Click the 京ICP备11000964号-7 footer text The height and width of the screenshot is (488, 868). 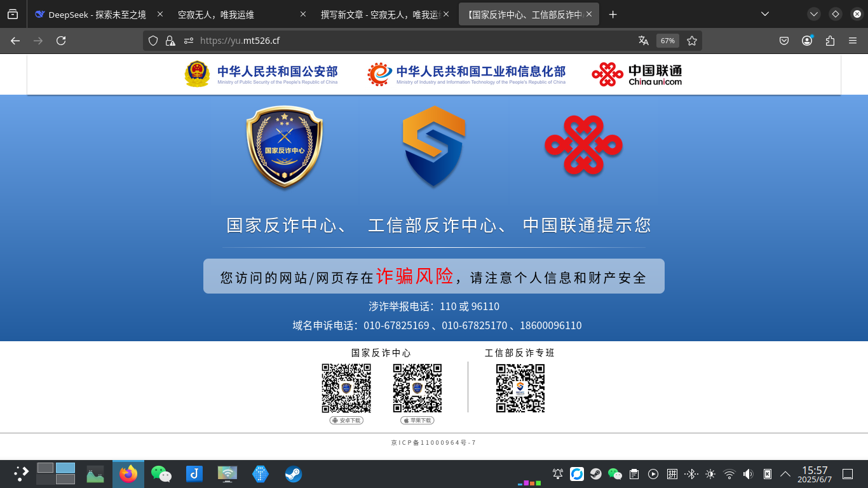pyautogui.click(x=434, y=443)
